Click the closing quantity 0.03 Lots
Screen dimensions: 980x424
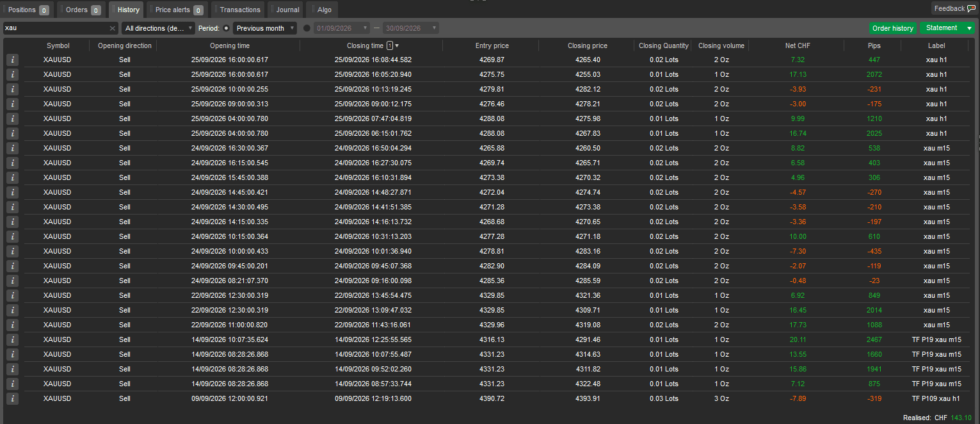(x=663, y=398)
